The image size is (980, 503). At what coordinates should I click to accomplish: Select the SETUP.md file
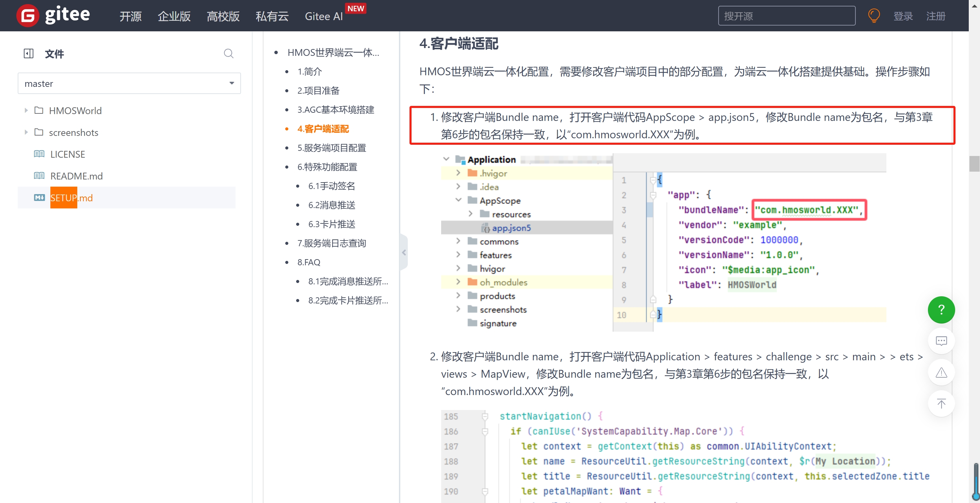pos(71,198)
